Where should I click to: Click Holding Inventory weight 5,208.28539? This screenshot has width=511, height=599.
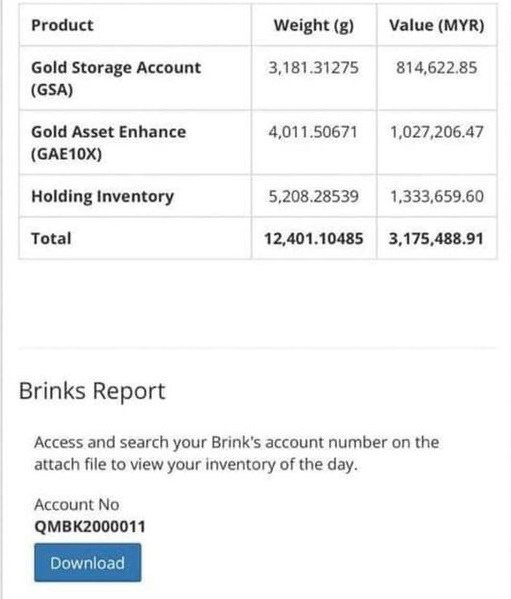[314, 196]
